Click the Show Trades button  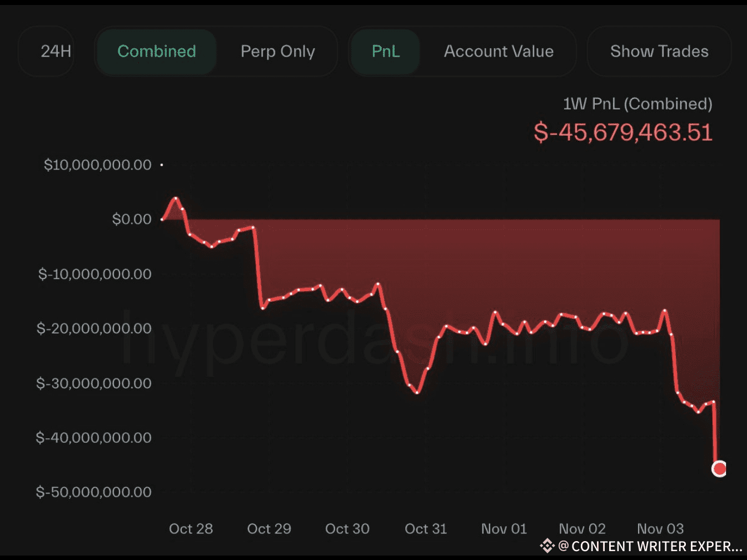click(659, 51)
